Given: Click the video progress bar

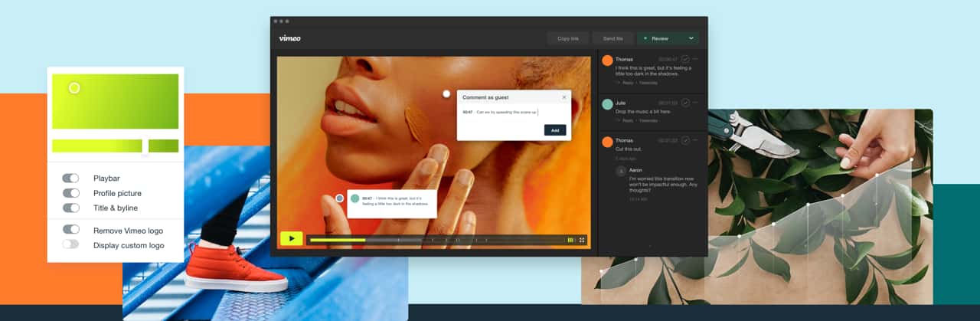Looking at the screenshot, I should pos(436,240).
